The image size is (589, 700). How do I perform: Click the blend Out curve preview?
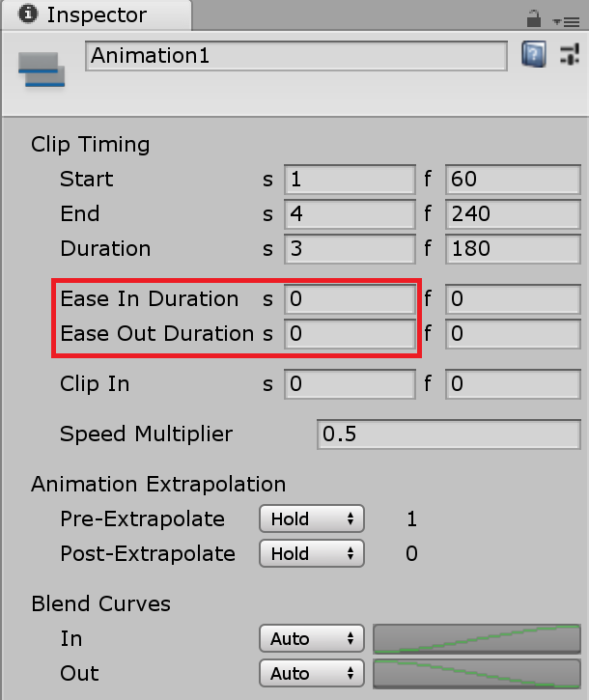click(477, 673)
